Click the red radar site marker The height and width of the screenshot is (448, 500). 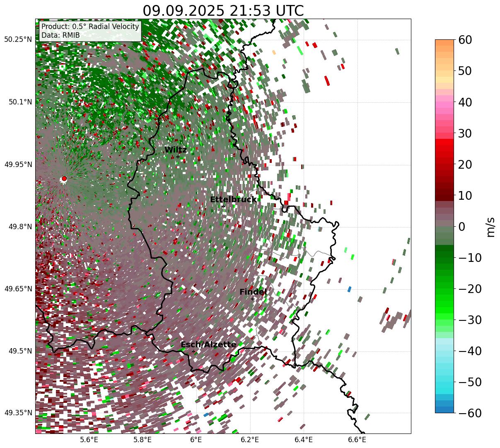pyautogui.click(x=64, y=179)
